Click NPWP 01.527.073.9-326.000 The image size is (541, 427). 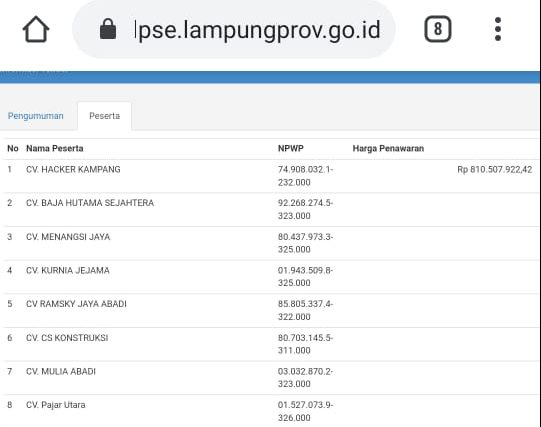point(305,411)
